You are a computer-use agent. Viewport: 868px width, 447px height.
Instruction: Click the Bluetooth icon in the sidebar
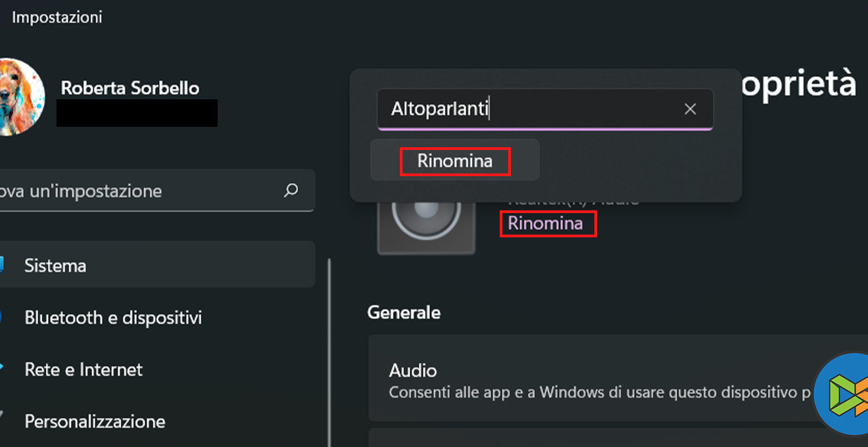click(x=2, y=318)
